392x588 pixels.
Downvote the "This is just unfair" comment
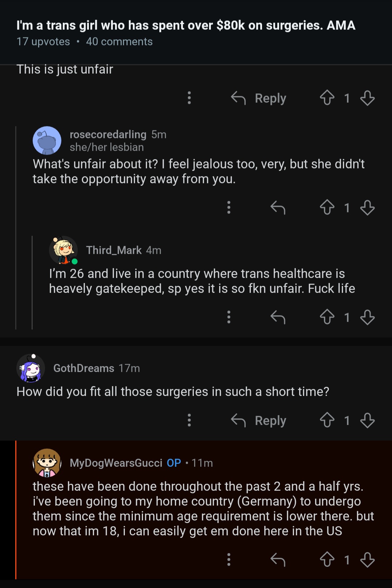(367, 98)
